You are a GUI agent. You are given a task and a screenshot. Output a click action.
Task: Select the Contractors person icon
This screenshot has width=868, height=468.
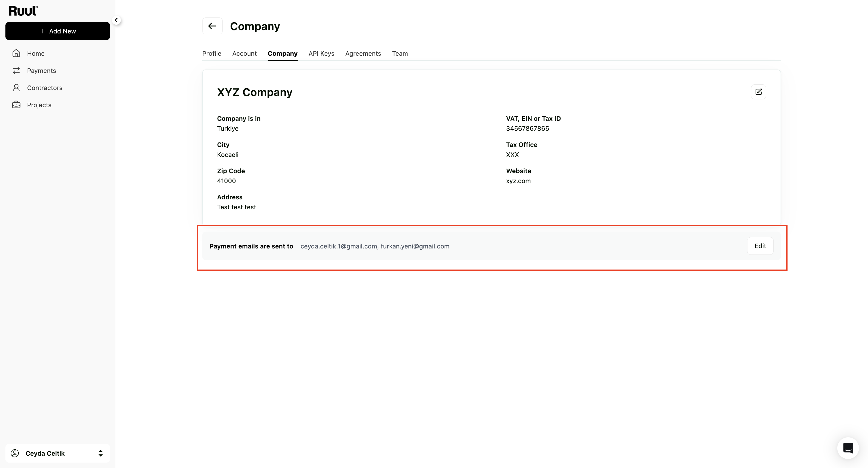point(16,88)
